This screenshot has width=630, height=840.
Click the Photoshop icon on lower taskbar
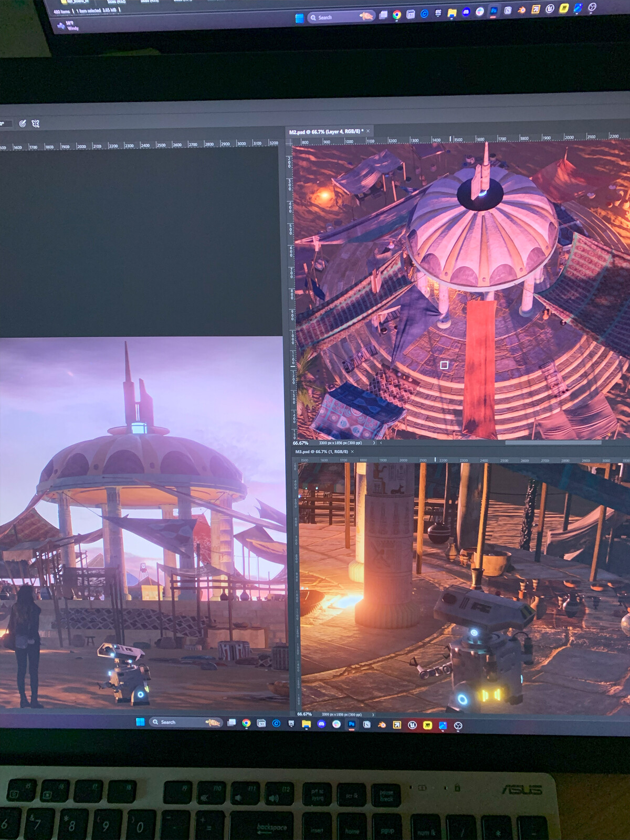351,724
